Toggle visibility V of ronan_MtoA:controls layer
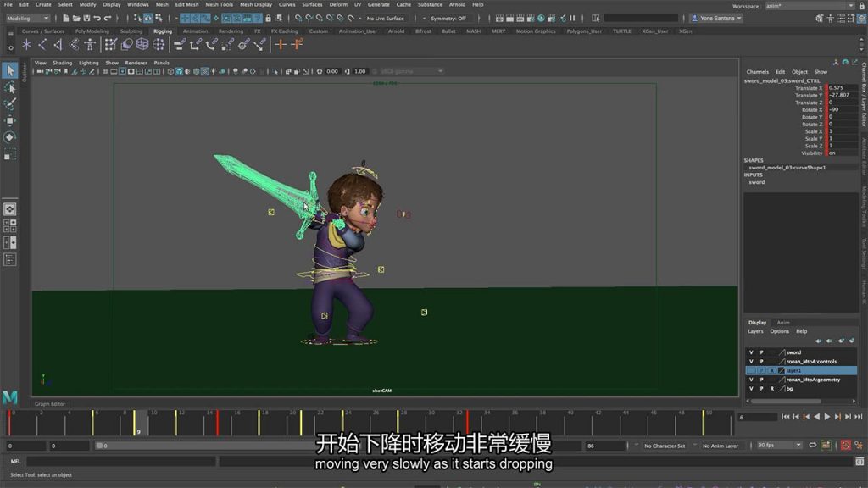 [x=751, y=361]
